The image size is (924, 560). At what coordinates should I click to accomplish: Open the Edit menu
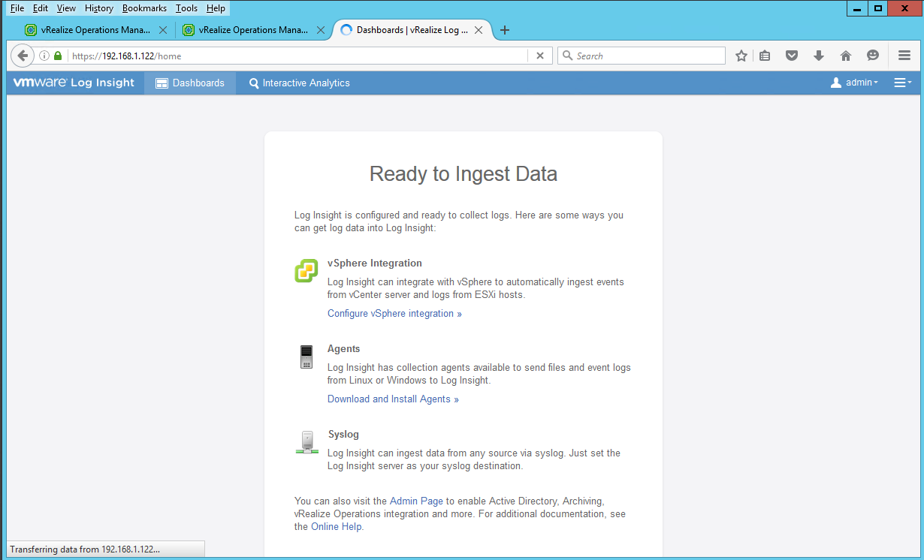41,8
